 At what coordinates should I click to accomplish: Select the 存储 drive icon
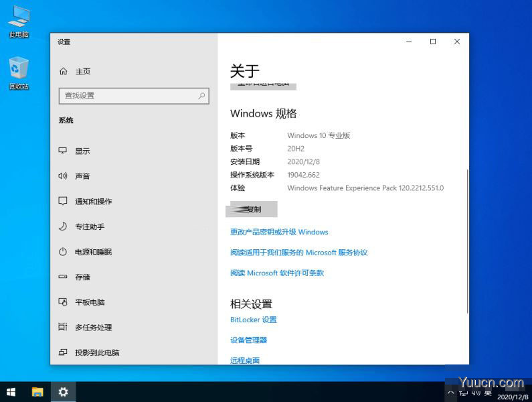pyautogui.click(x=62, y=277)
